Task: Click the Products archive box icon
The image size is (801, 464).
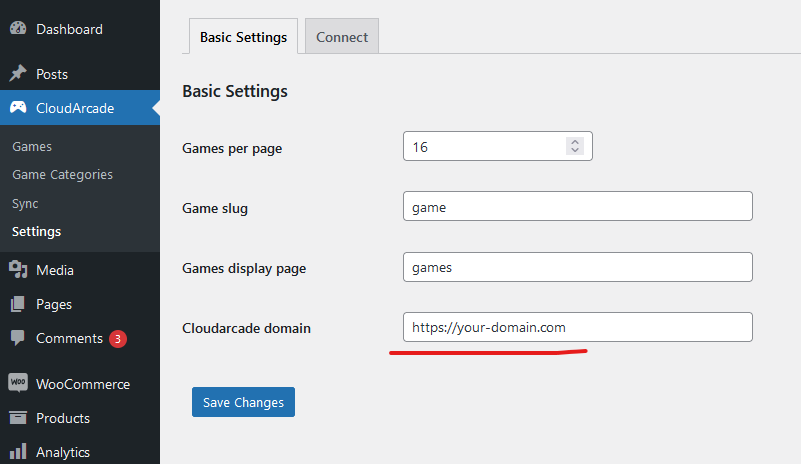Action: tap(18, 418)
